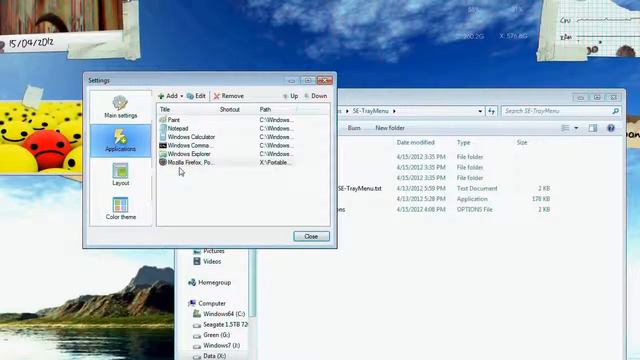Open address bar history dropdown in Explorer

pyautogui.click(x=480, y=111)
